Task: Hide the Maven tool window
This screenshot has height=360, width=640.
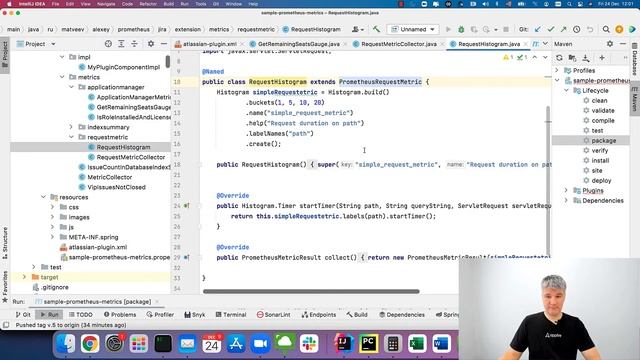Action: pyautogui.click(x=623, y=44)
